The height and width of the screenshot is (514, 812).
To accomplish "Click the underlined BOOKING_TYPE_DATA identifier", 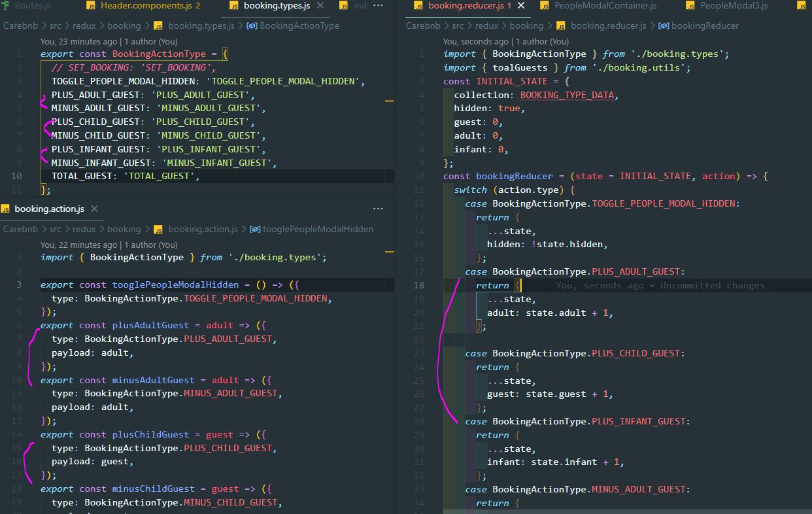I will click(567, 95).
